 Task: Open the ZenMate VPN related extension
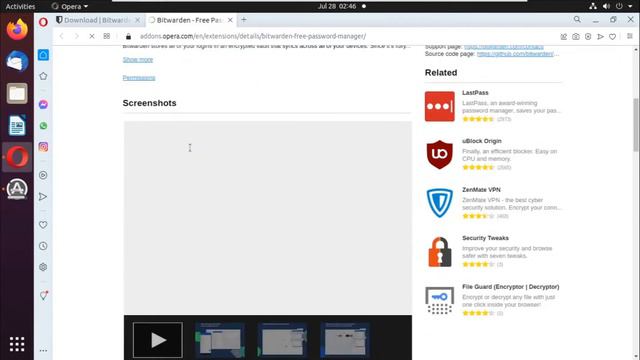(481, 190)
